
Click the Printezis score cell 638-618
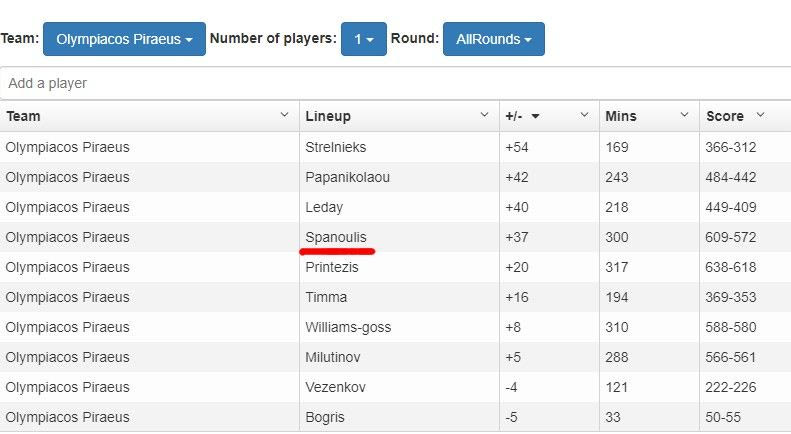[x=731, y=267]
